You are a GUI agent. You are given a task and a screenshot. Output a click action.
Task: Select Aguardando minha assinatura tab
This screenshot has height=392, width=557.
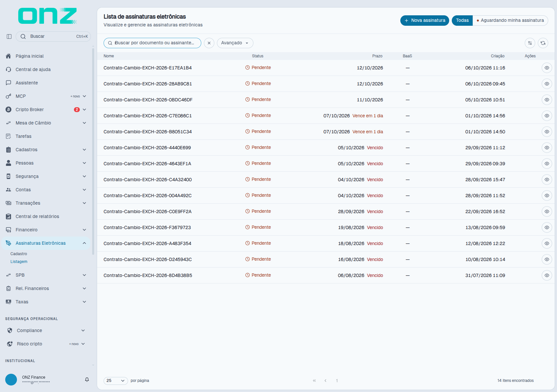[510, 20]
